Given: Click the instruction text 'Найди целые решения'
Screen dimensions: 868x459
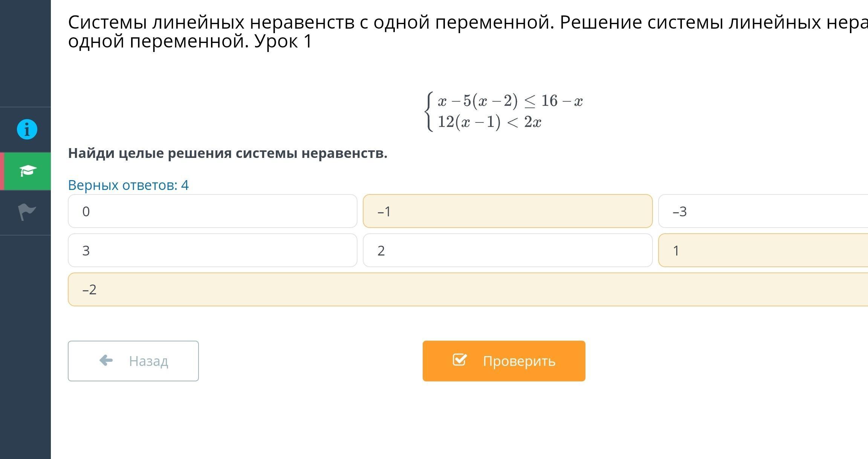Looking at the screenshot, I should point(228,153).
